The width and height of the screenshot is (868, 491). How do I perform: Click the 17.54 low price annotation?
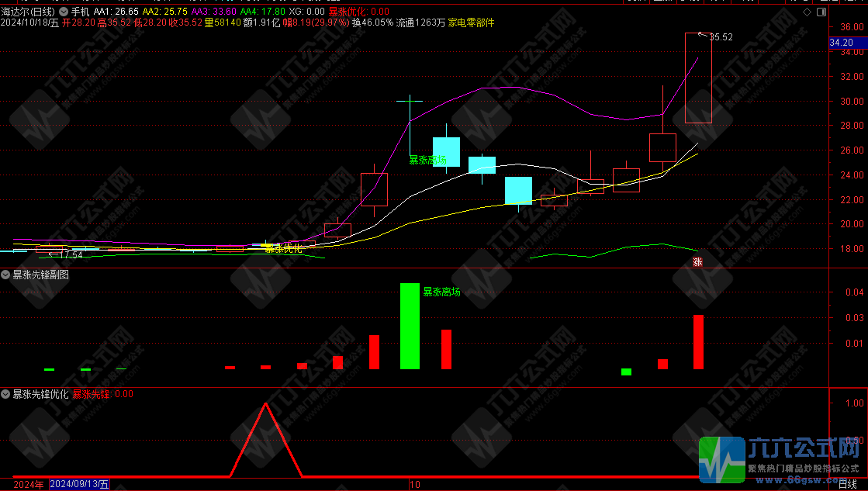pyautogui.click(x=70, y=254)
